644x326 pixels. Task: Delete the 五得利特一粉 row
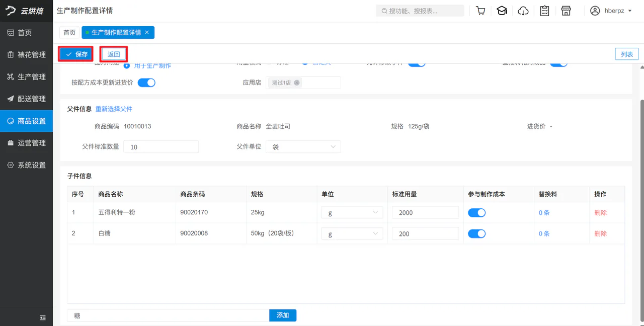tap(601, 213)
